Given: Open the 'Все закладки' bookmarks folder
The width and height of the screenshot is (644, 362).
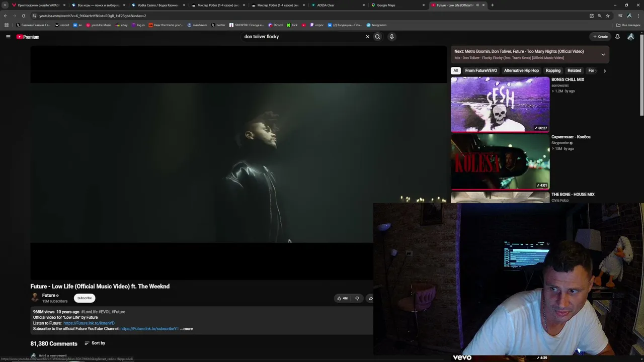Looking at the screenshot, I should click(628, 25).
